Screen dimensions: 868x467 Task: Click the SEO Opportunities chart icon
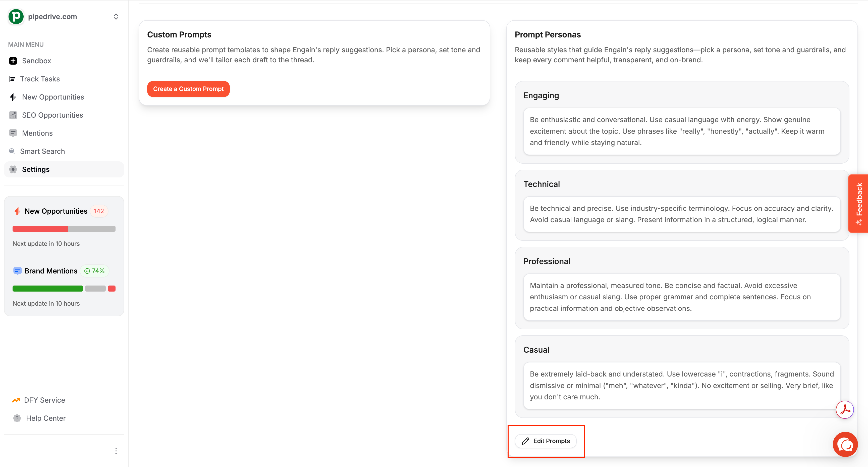[x=13, y=115]
